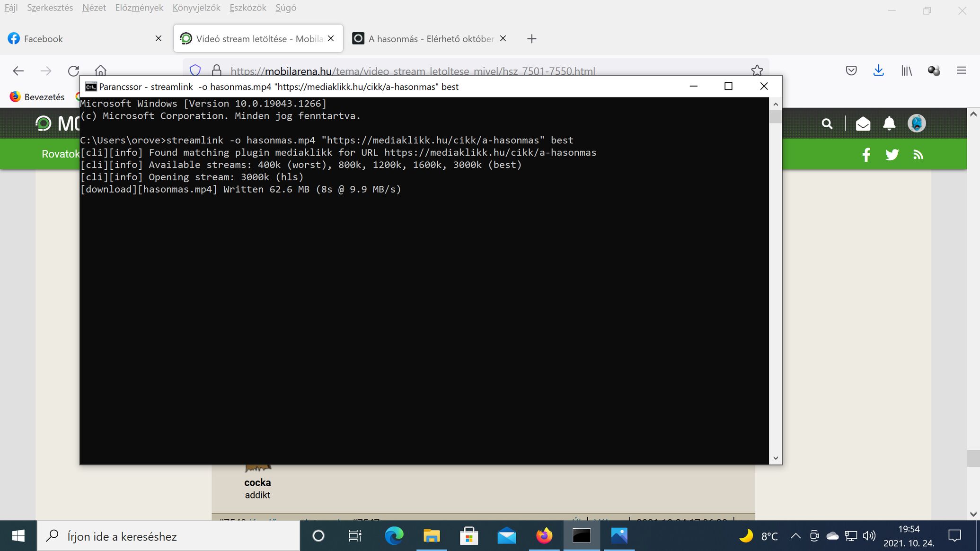Open the Könyvjelzők menu
The height and width of the screenshot is (551, 980).
(196, 8)
